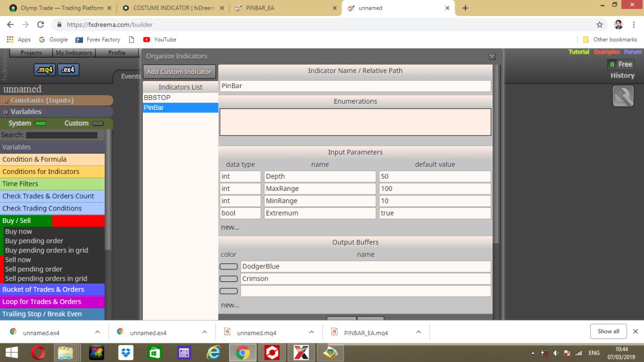Toggle the System variables switch
This screenshot has width=644, height=362.
point(40,123)
